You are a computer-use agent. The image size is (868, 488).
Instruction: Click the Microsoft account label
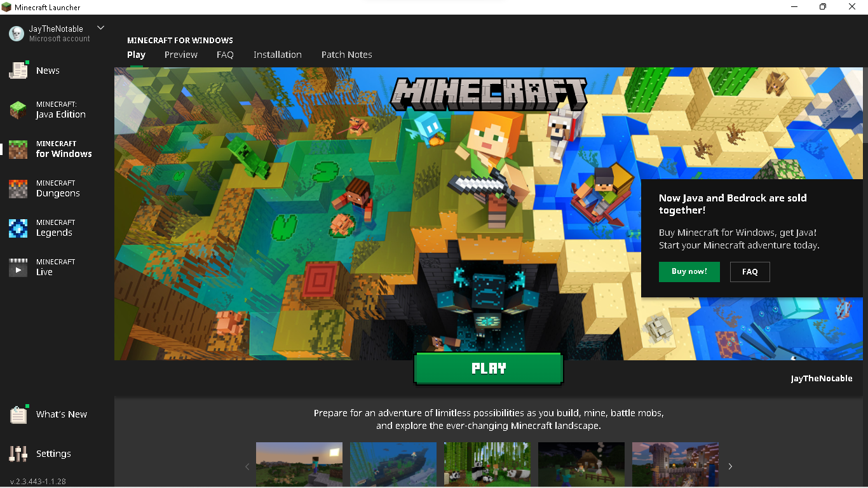[60, 39]
